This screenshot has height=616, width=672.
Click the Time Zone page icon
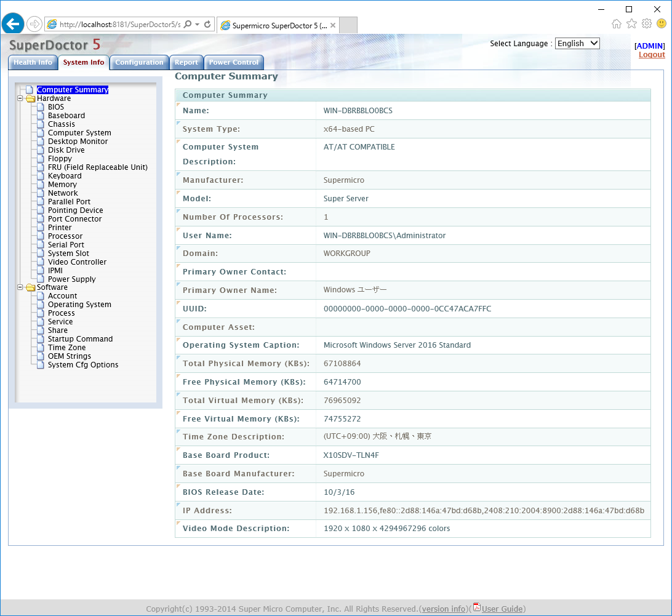click(x=40, y=347)
